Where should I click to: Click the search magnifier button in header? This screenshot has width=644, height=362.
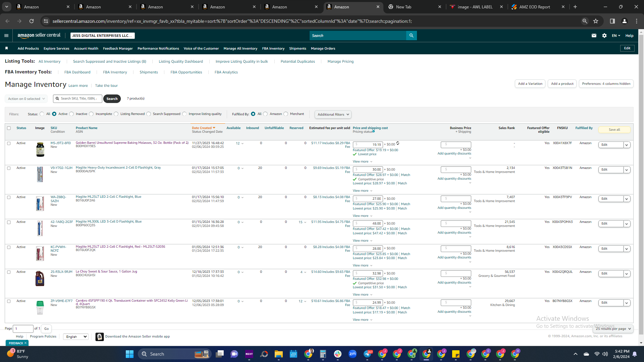pyautogui.click(x=411, y=36)
